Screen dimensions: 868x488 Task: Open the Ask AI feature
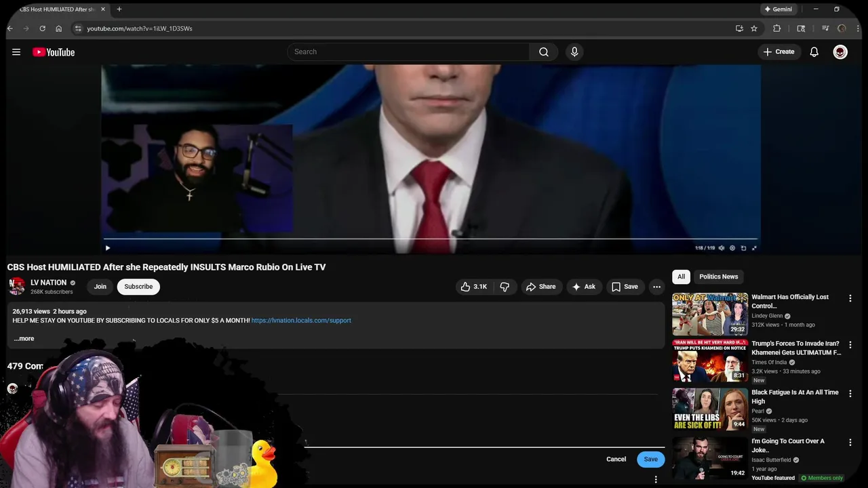[x=583, y=287]
